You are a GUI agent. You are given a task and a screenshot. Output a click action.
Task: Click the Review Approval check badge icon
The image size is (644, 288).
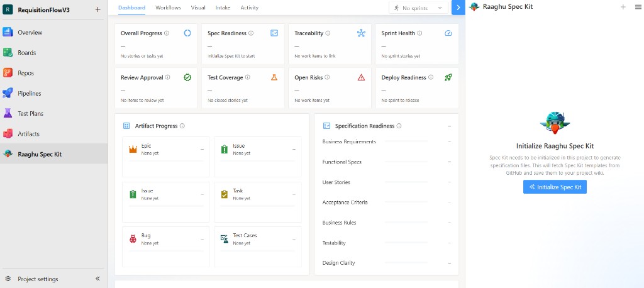(187, 77)
